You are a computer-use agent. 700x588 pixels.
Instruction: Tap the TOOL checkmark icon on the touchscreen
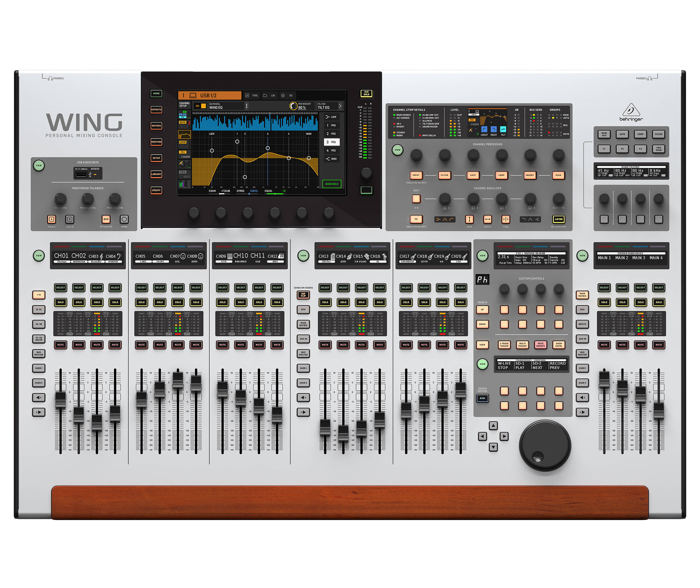pyautogui.click(x=247, y=95)
